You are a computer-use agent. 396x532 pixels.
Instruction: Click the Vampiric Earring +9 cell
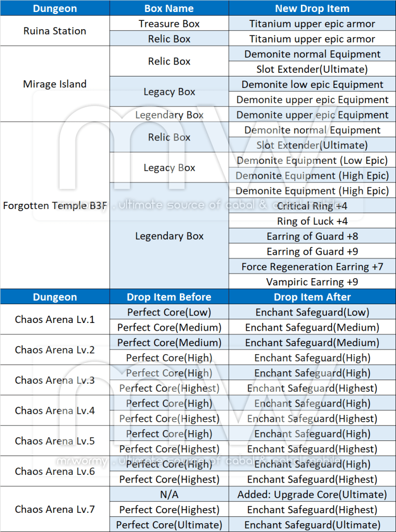(312, 282)
